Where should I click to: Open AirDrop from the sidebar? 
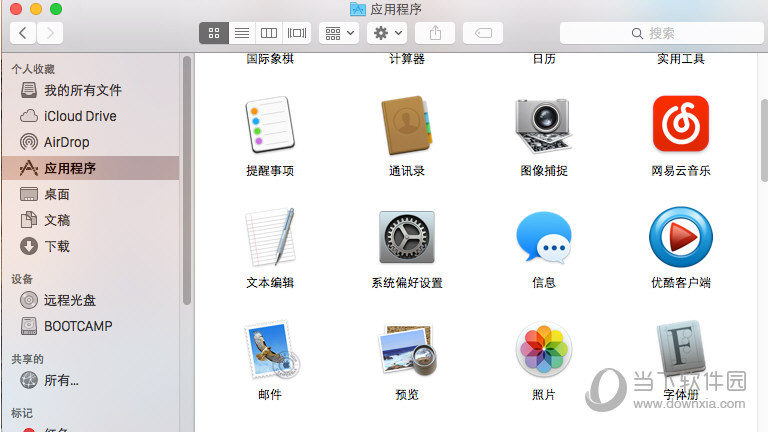coord(91,142)
